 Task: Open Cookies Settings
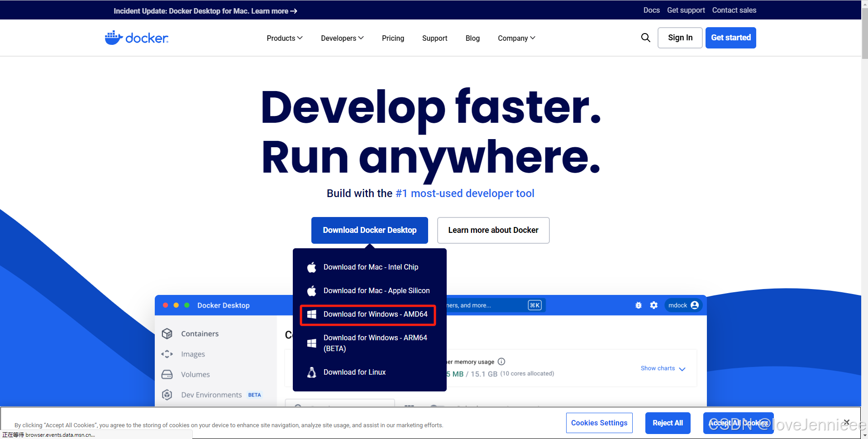coord(599,423)
